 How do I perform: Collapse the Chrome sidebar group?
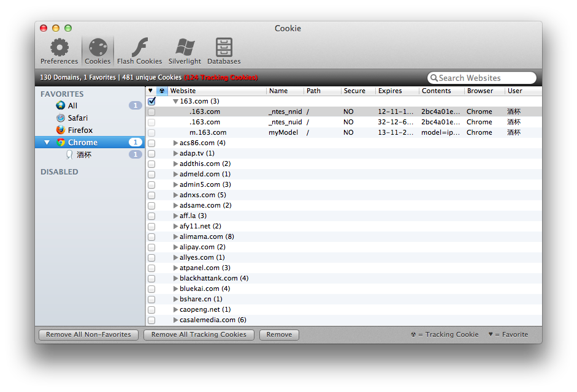click(x=47, y=142)
